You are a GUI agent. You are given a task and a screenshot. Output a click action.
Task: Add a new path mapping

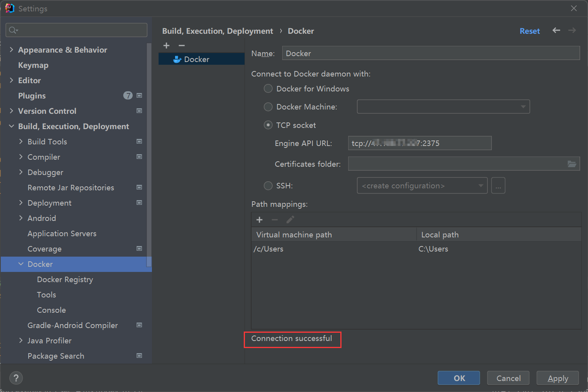259,220
